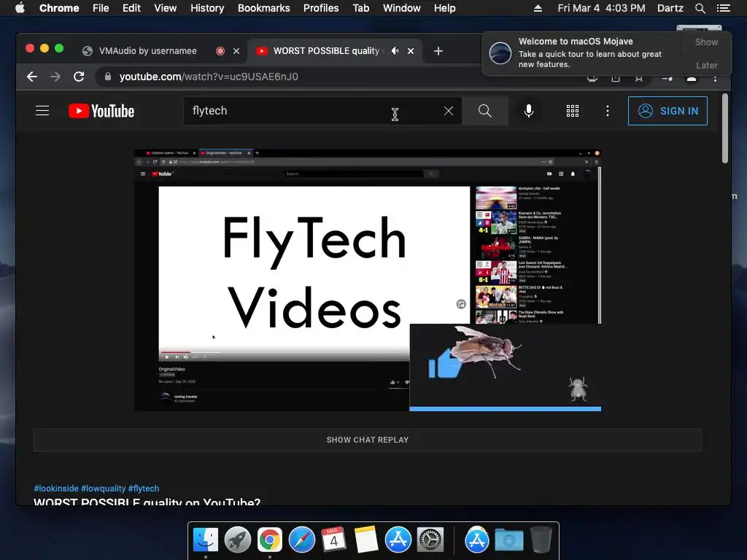
Task: Open the YouTube apps grid
Action: coord(573,111)
